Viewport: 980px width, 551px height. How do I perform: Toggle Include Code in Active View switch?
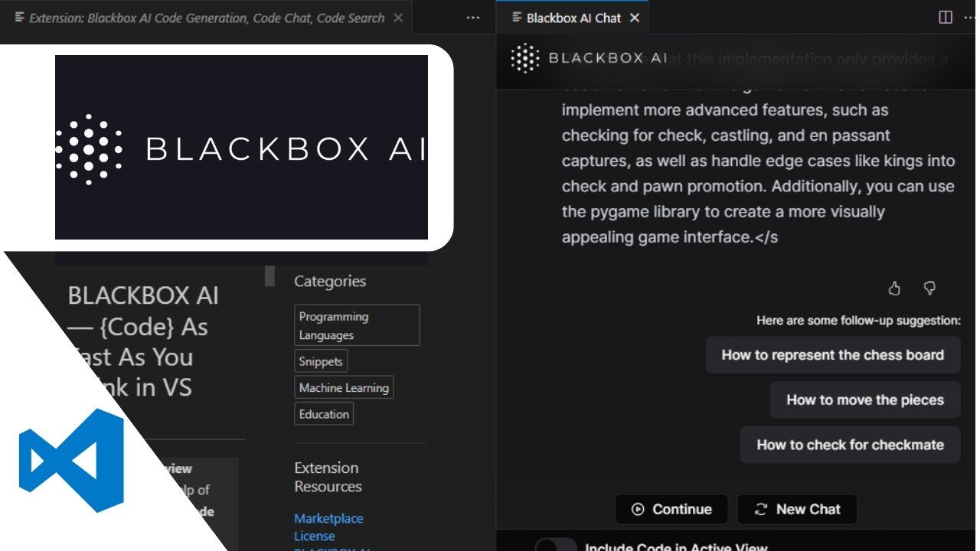coord(556,546)
